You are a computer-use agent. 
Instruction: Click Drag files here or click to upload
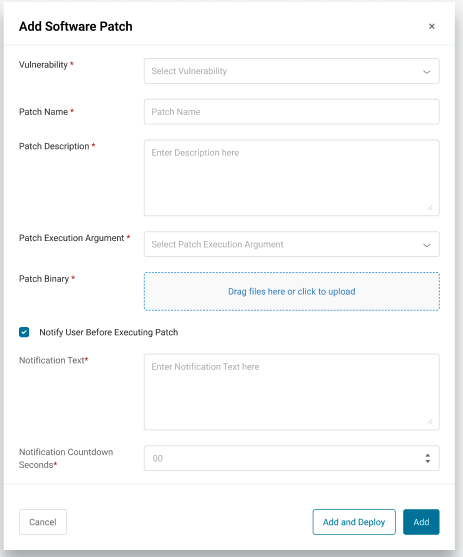[291, 292]
